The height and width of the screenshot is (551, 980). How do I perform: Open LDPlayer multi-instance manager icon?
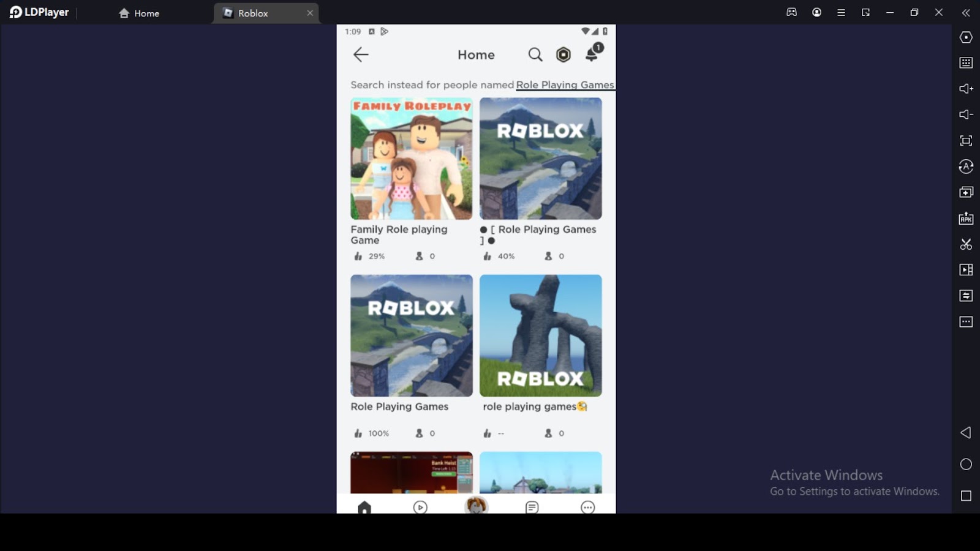point(966,192)
